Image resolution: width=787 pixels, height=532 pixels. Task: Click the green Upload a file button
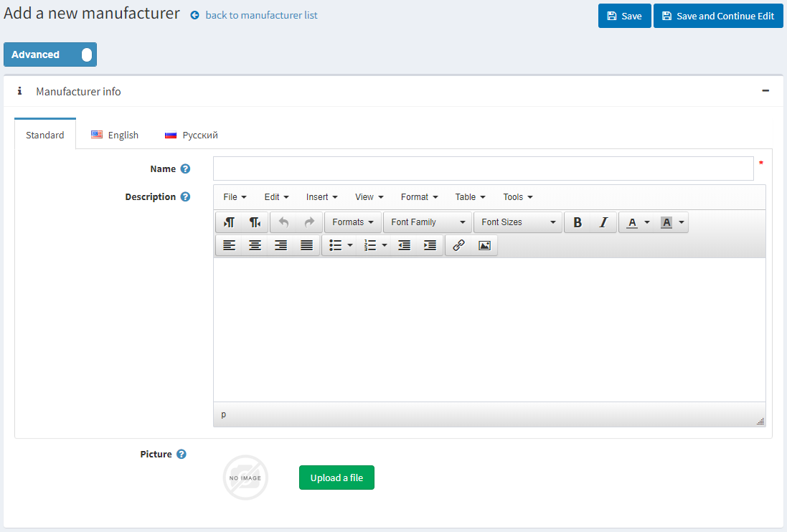336,478
